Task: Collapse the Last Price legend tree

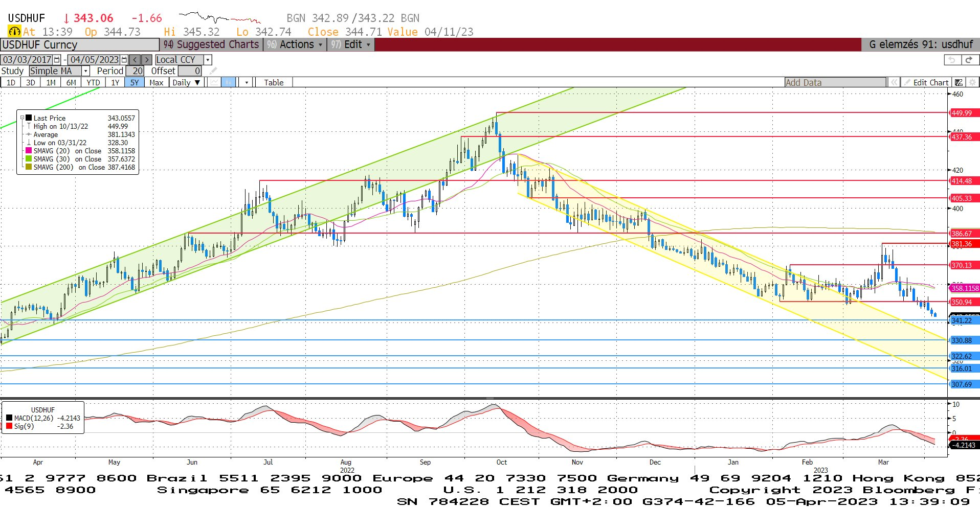Action: pyautogui.click(x=22, y=118)
